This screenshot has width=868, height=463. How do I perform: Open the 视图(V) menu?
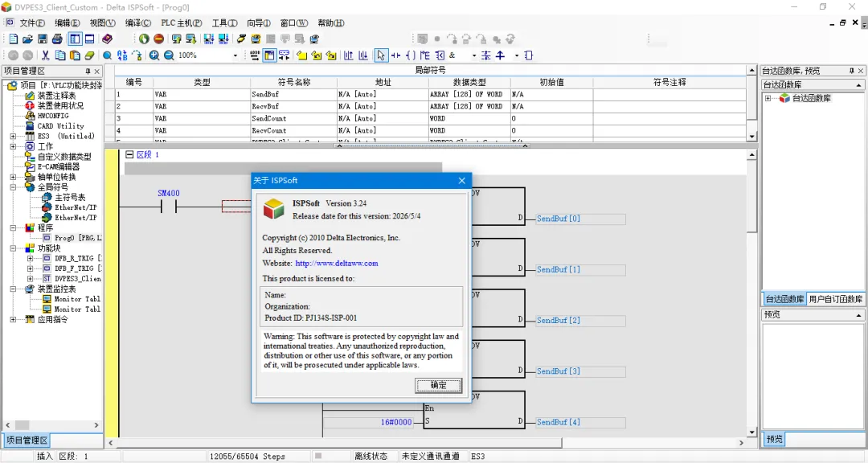coord(102,23)
